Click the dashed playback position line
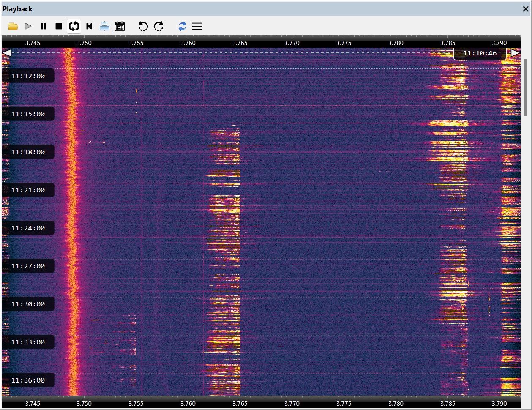 pos(254,52)
